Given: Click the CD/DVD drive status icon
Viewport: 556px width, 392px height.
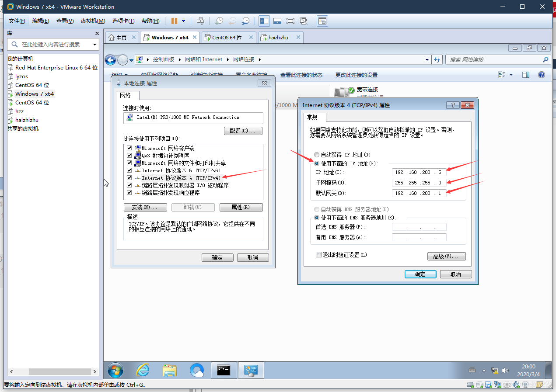Looking at the screenshot, I should (480, 385).
